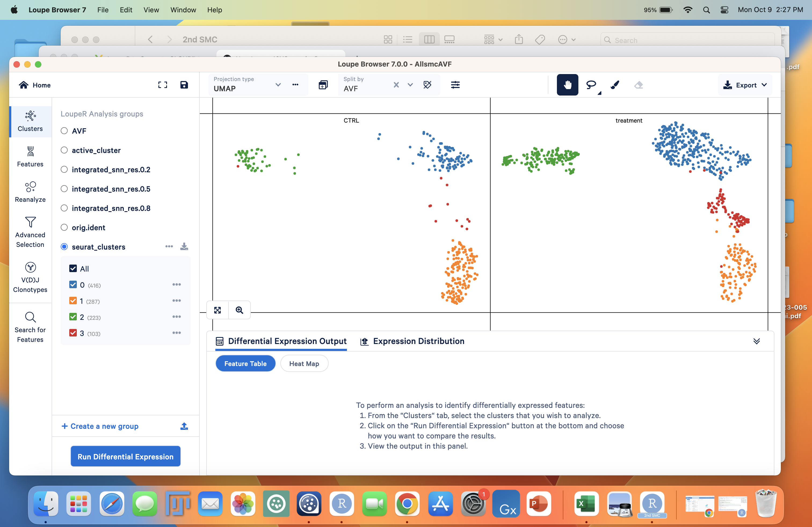Switch to the Pan hand tool

pos(567,85)
